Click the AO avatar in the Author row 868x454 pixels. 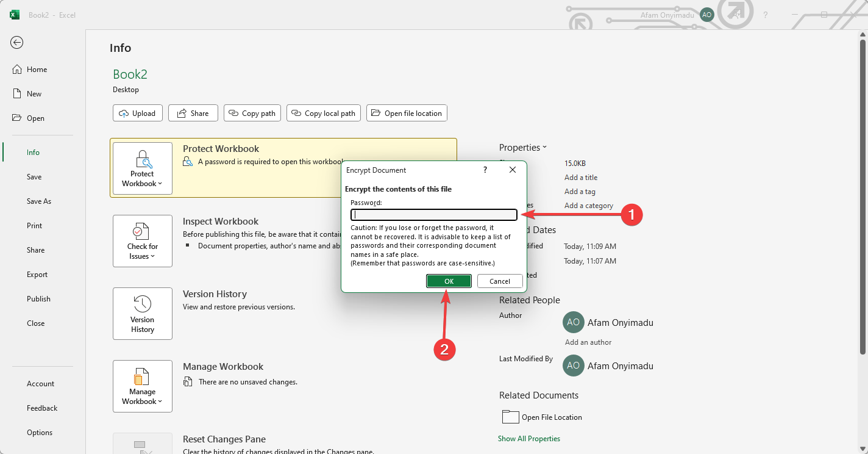tap(573, 323)
